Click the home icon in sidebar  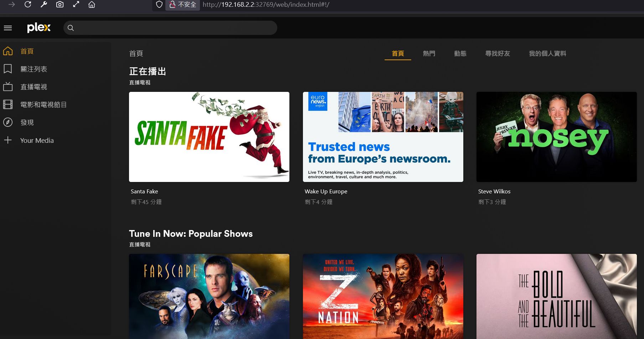pyautogui.click(x=8, y=51)
